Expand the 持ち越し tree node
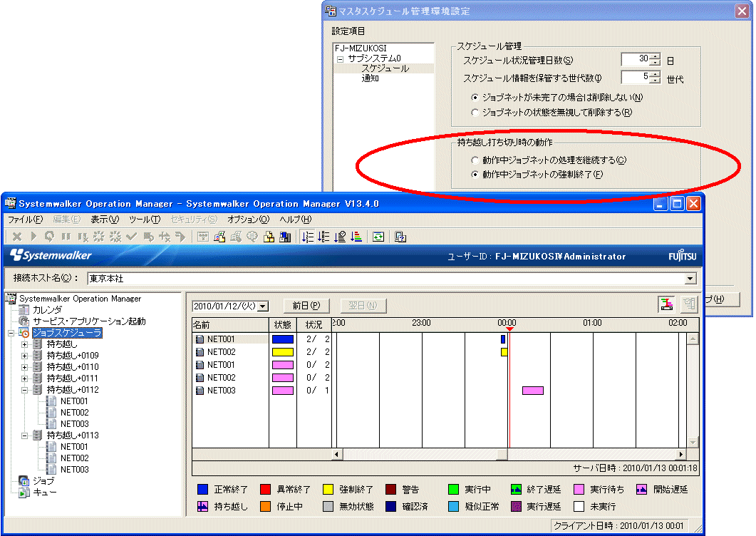 [25, 344]
